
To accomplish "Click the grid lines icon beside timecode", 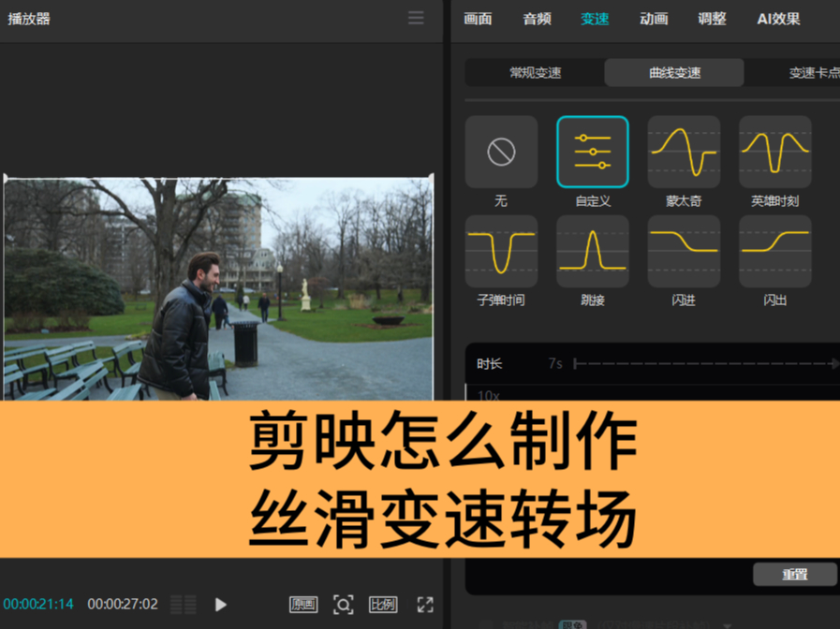I will pos(184,605).
